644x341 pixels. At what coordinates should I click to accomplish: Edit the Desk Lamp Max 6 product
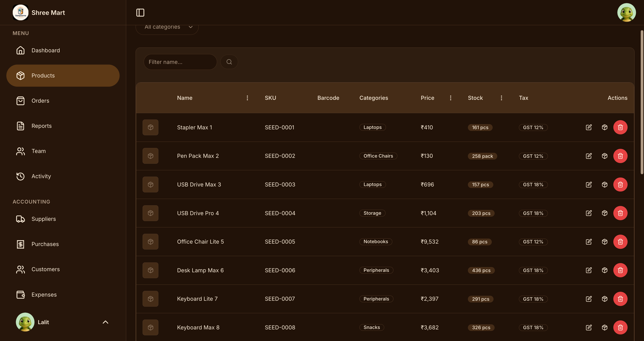click(x=589, y=270)
